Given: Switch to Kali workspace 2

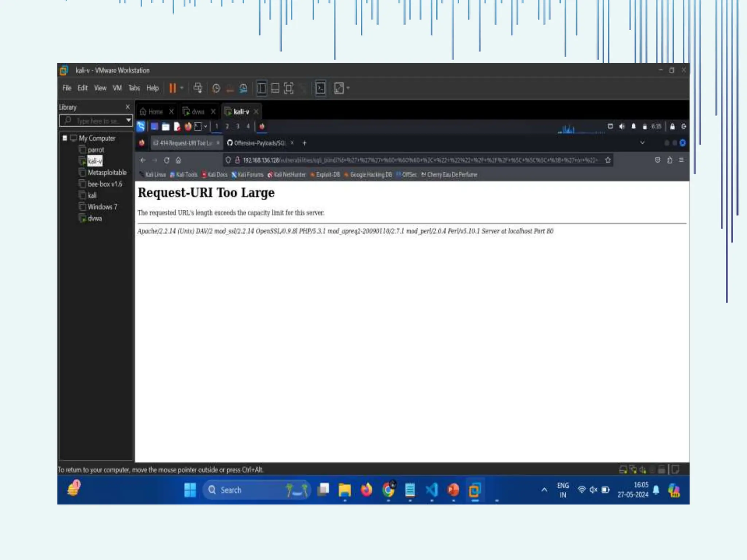Looking at the screenshot, I should pos(227,126).
